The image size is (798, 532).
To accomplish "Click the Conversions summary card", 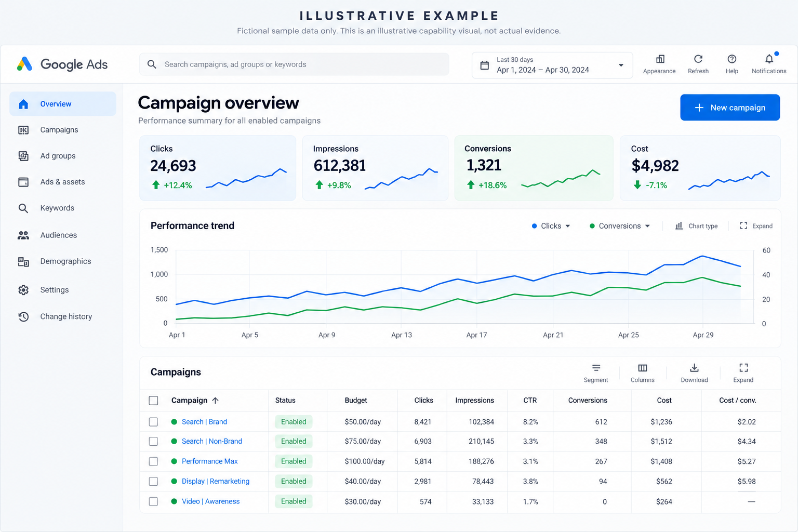I will tap(534, 168).
